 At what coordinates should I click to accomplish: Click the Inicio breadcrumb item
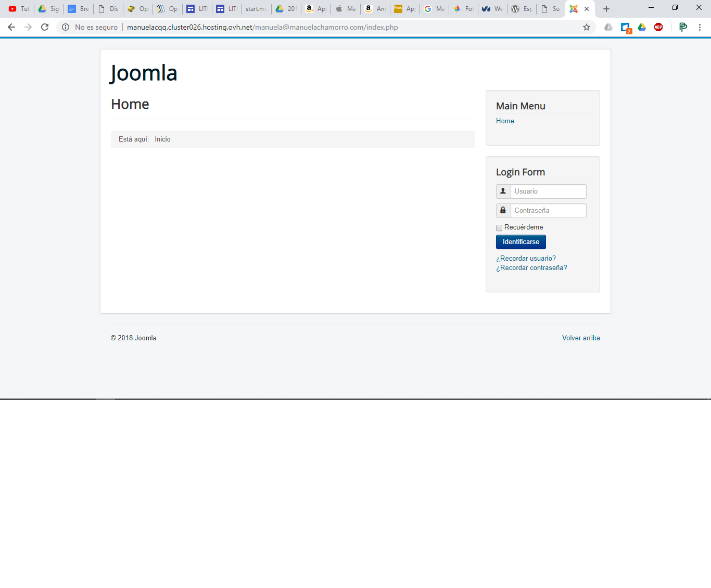pos(162,139)
